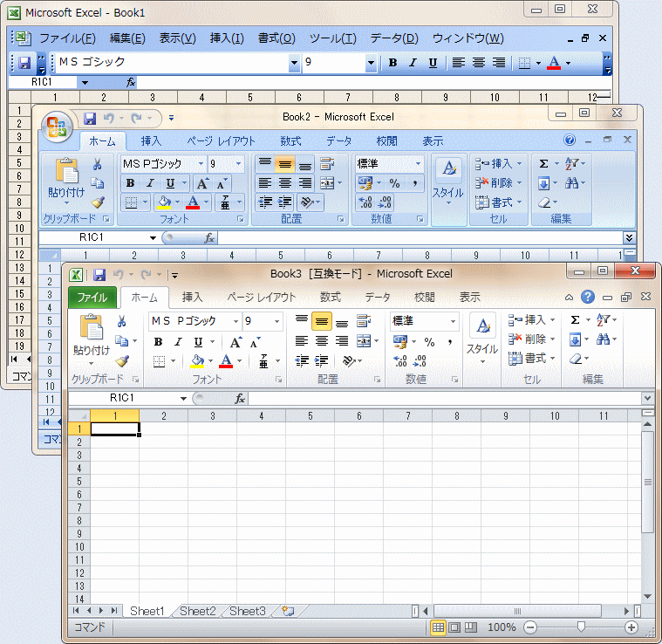Open number format 標準 dropdown in Book3
662x644 pixels.
click(453, 321)
